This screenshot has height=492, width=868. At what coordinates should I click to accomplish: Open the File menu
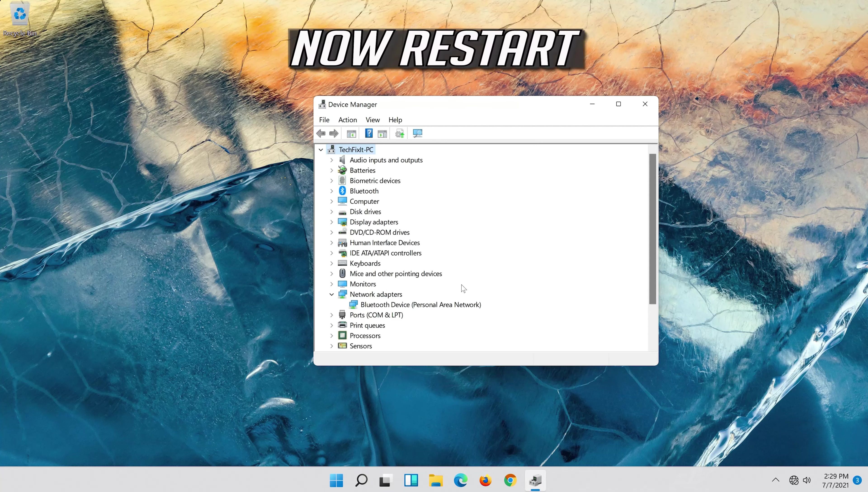[324, 120]
